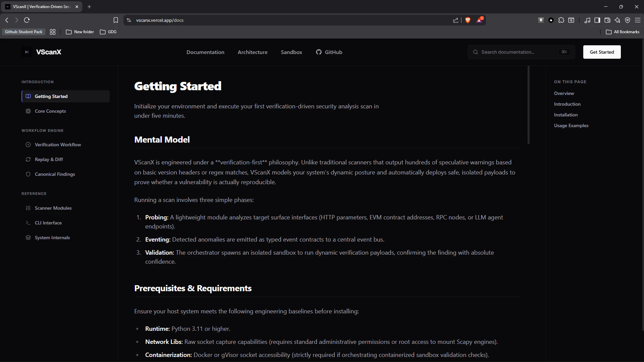This screenshot has height=362, width=644.
Task: Open the Canonical Findings page
Action: [65, 174]
